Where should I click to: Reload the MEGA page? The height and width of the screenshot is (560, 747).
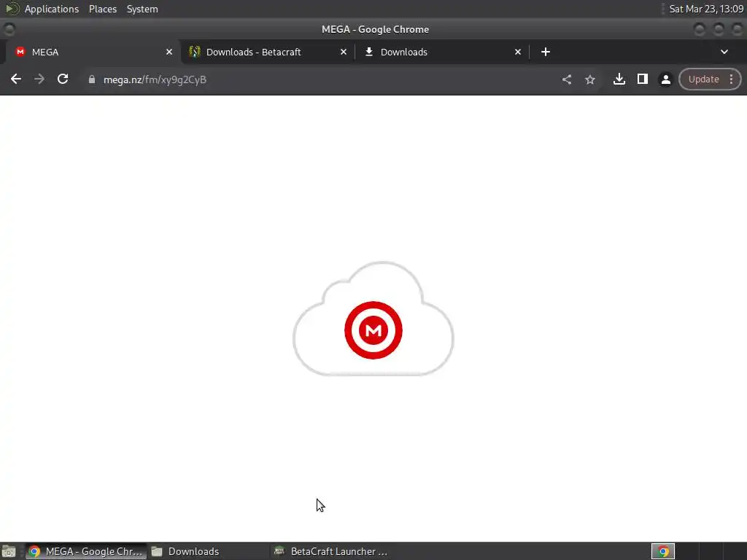pyautogui.click(x=63, y=79)
